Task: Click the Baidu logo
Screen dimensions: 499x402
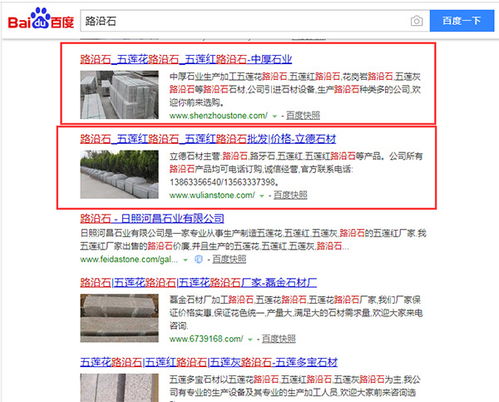Action: pos(41,19)
